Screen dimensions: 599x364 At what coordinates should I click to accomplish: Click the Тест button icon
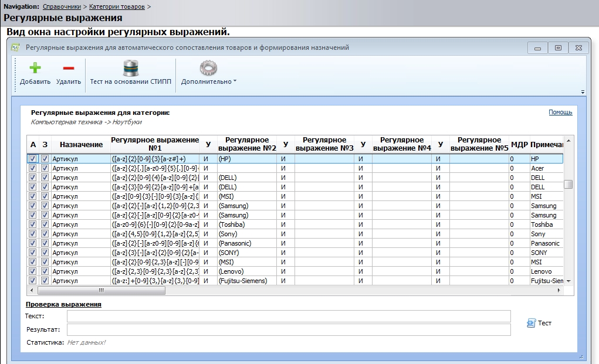pyautogui.click(x=531, y=323)
